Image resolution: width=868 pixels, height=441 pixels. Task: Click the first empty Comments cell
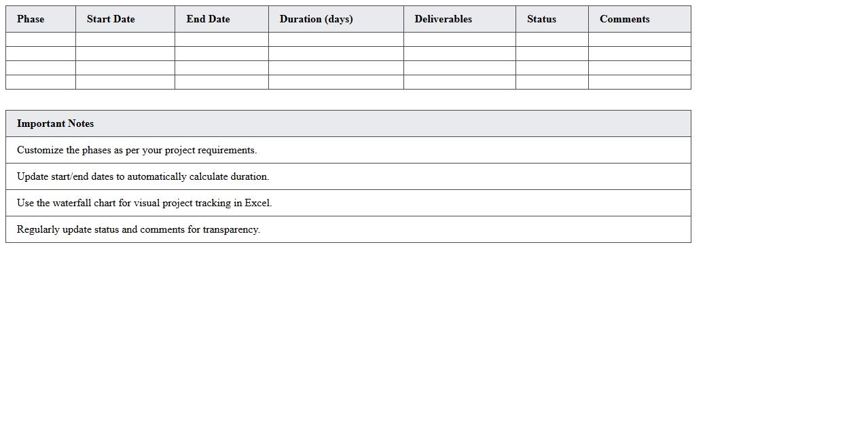pos(639,39)
